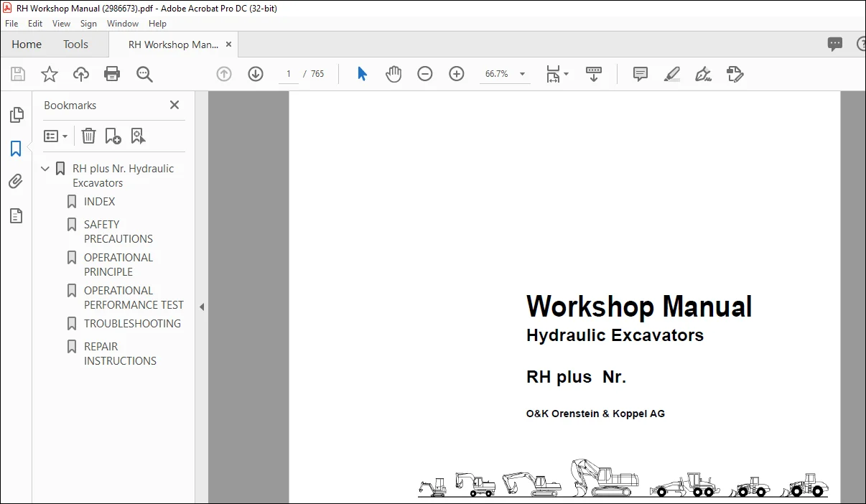Select RH plus Nr. Hydraulic Excavators bookmark
This screenshot has width=866, height=504.
[123, 176]
